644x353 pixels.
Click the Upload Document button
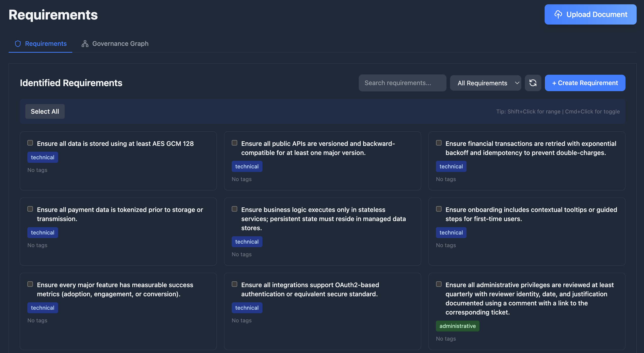(x=590, y=14)
